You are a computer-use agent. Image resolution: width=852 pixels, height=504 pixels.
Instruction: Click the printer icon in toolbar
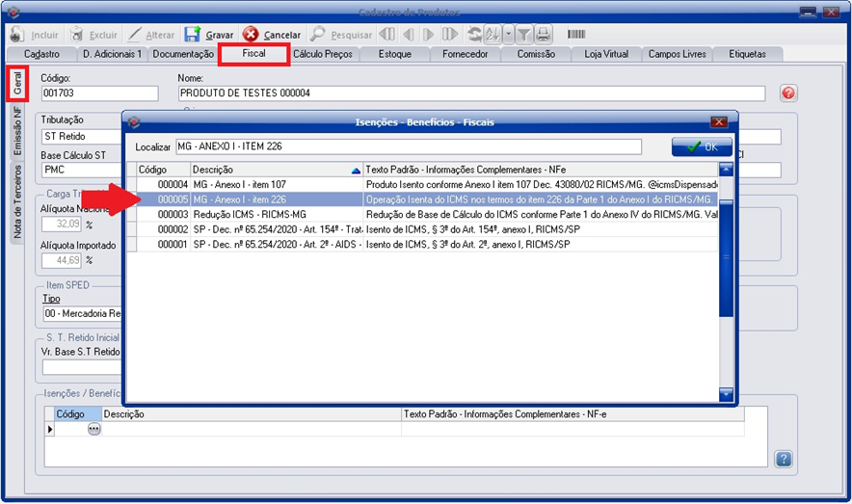(x=543, y=35)
